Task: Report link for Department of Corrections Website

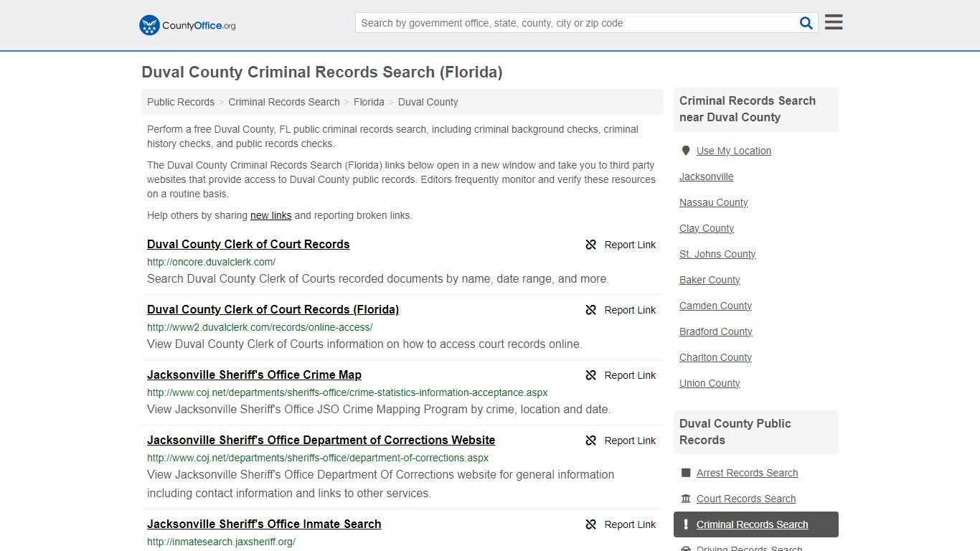Action: pos(621,441)
